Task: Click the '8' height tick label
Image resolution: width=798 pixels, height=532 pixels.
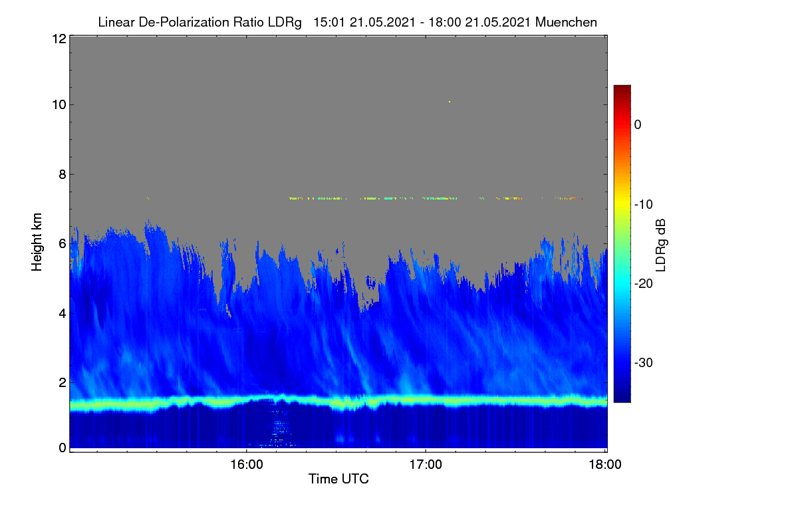Action: pyautogui.click(x=61, y=174)
